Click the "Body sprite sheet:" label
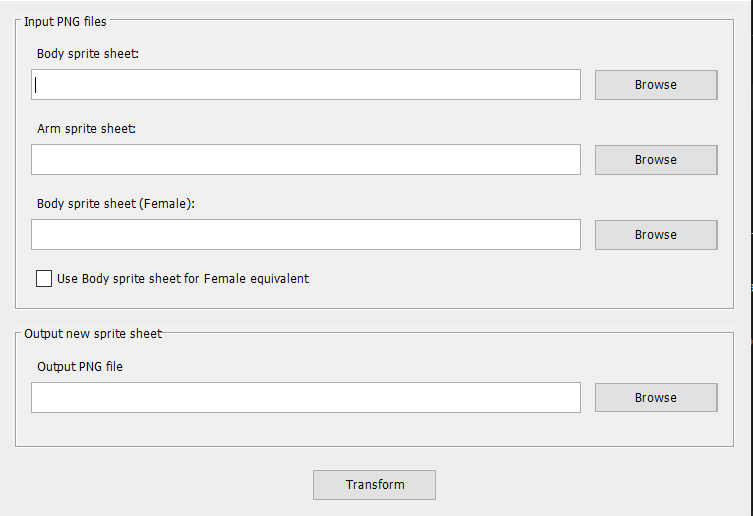The height and width of the screenshot is (516, 753). pos(87,54)
